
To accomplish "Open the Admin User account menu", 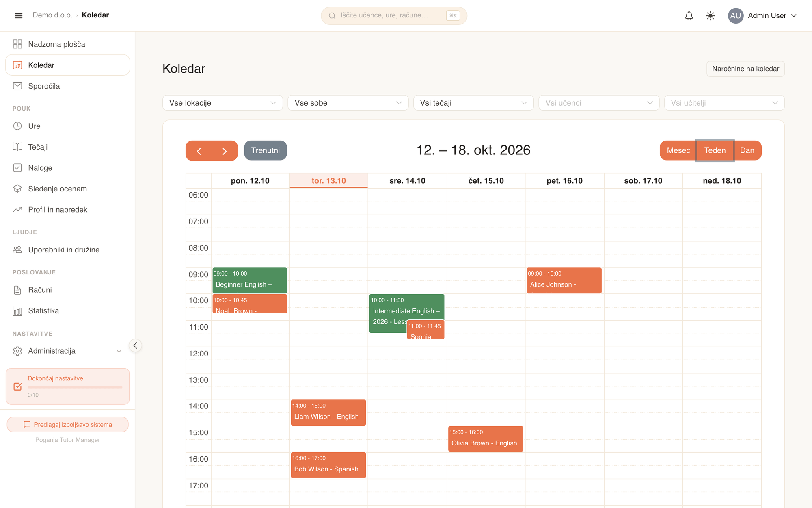I will pos(762,15).
